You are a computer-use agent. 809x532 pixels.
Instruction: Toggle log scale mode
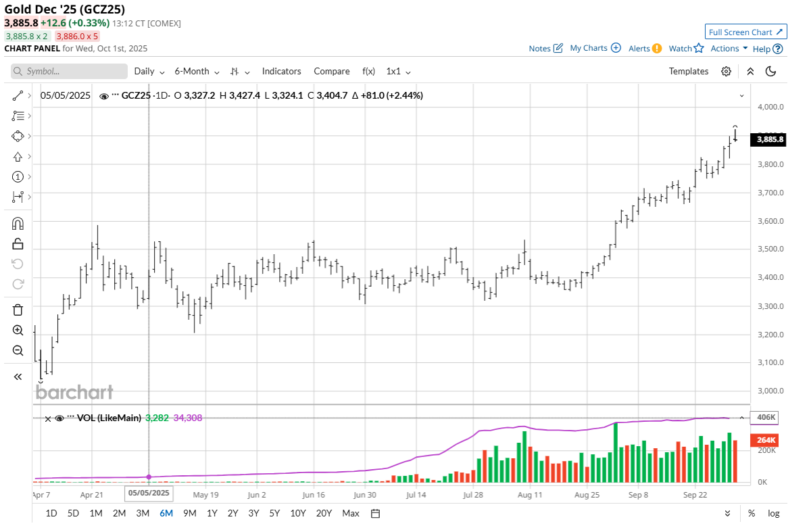[773, 514]
